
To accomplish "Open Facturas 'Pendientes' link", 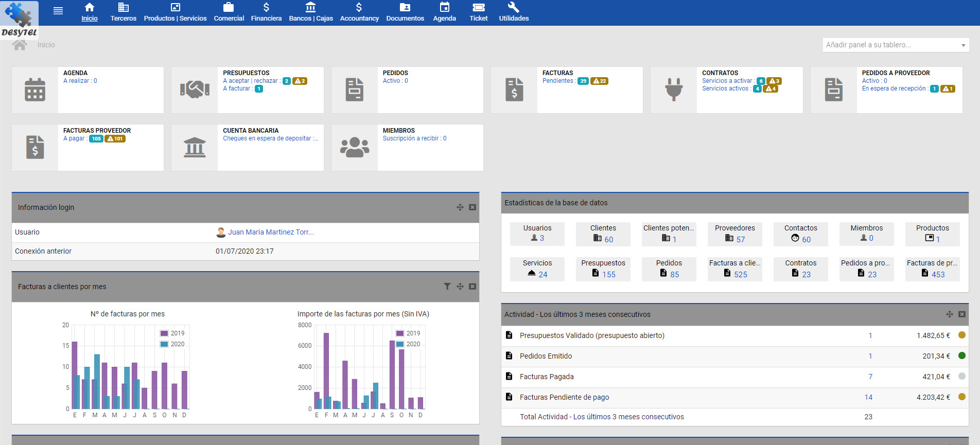I will click(x=559, y=81).
